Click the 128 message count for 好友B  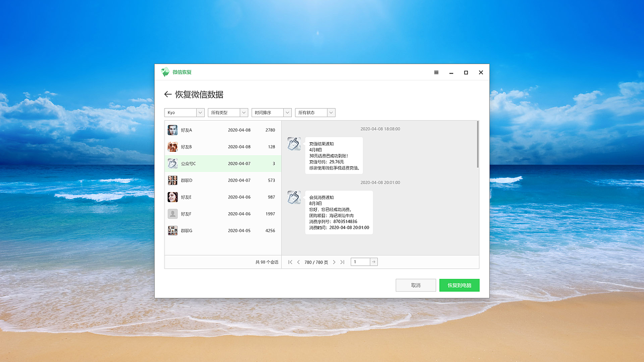[272, 147]
